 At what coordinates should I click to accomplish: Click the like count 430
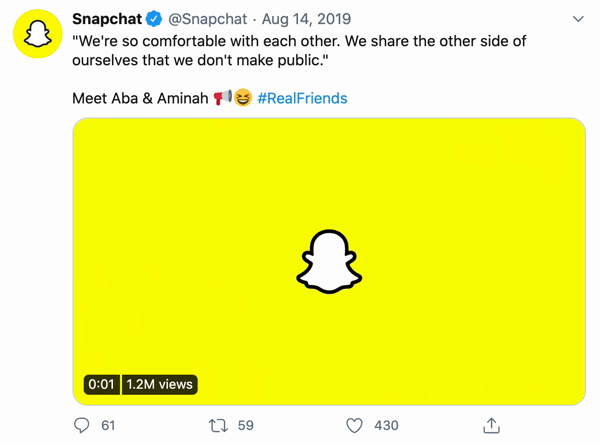point(386,425)
